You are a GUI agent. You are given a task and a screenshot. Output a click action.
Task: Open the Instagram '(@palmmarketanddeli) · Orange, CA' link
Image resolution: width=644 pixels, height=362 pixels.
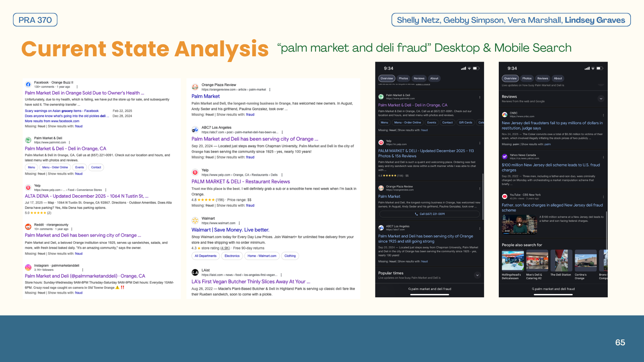tap(85, 276)
